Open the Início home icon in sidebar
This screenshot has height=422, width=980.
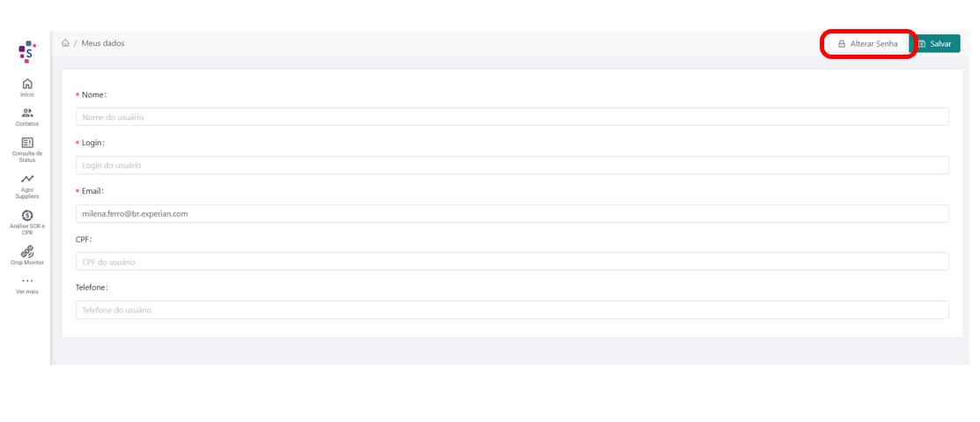27,84
